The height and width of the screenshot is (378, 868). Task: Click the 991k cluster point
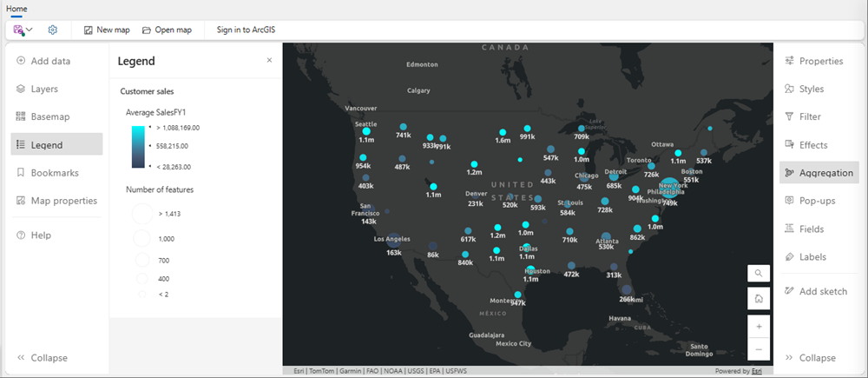tap(528, 129)
